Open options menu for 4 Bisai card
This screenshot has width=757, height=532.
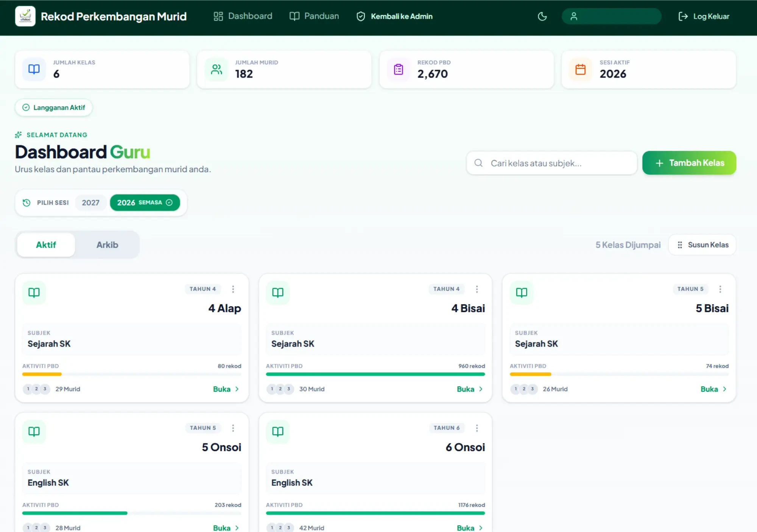tap(477, 289)
